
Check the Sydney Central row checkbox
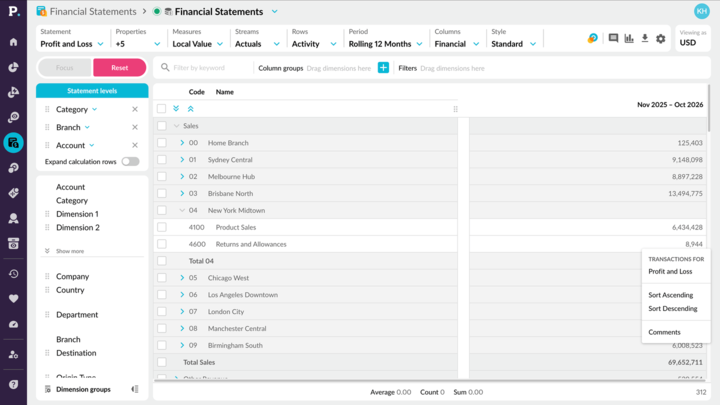162,160
